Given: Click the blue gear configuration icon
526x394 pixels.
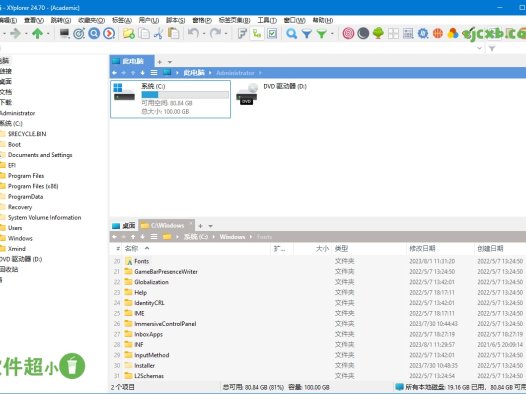Looking at the screenshot, I should [x=423, y=33].
